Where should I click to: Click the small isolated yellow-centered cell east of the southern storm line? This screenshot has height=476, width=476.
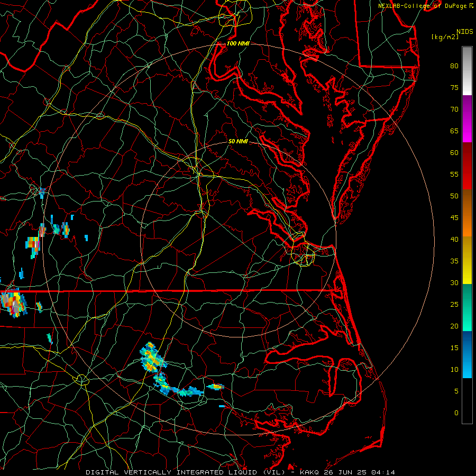(x=216, y=387)
